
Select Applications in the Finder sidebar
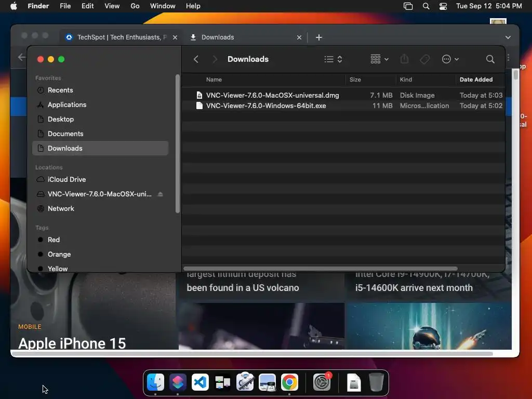click(100, 105)
